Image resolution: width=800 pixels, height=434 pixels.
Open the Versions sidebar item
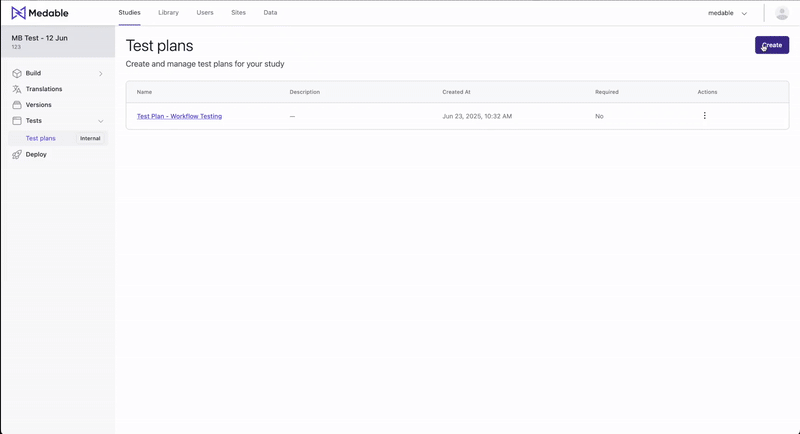(x=39, y=105)
